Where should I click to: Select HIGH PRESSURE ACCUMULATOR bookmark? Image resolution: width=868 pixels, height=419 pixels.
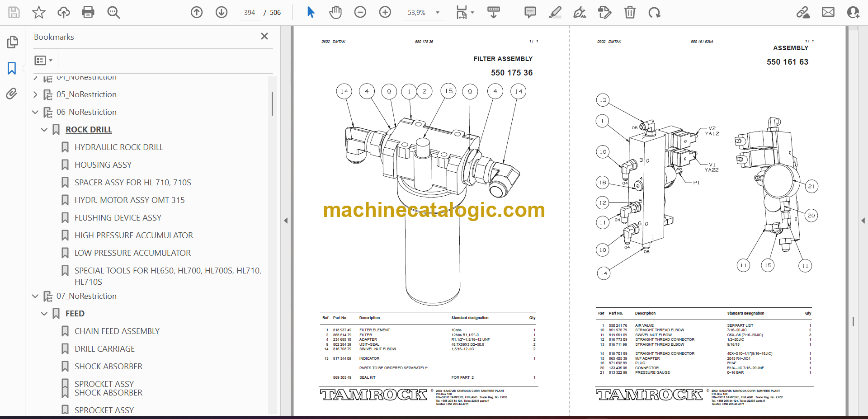point(134,235)
